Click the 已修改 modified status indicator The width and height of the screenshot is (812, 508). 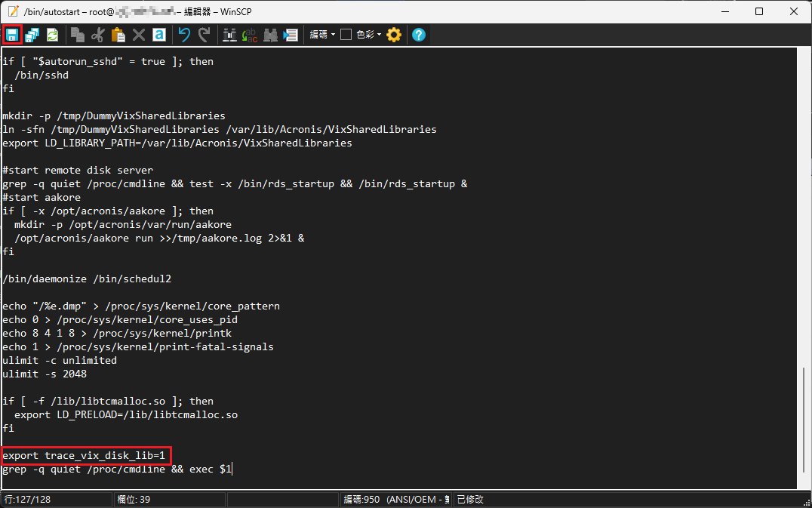tap(470, 500)
